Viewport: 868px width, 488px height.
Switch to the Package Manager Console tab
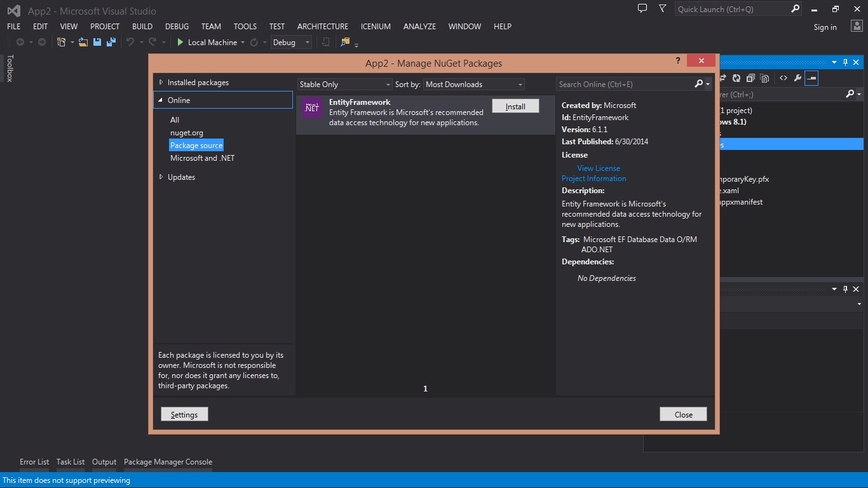tap(168, 462)
